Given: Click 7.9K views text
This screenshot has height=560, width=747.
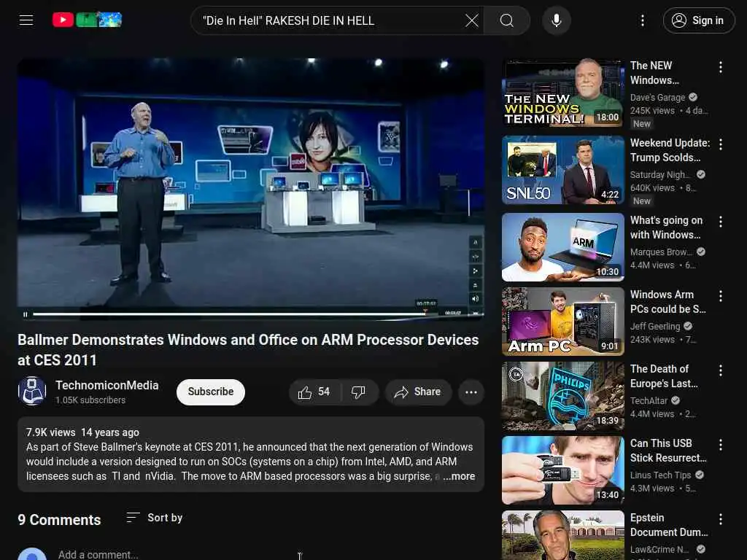Looking at the screenshot, I should click(x=50, y=432).
